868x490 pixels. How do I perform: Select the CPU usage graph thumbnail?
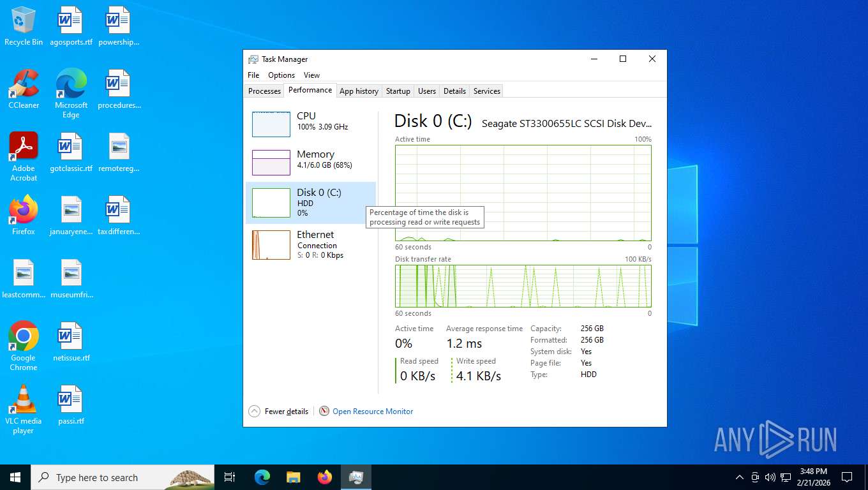point(271,124)
